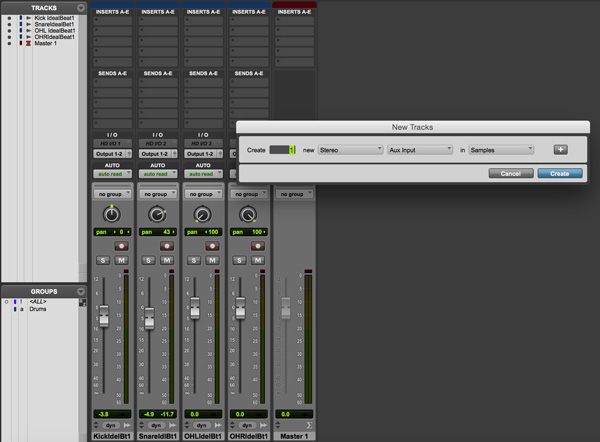The height and width of the screenshot is (442, 600).
Task: Click the OHRIdelBt1 pan knob
Action: (x=248, y=214)
